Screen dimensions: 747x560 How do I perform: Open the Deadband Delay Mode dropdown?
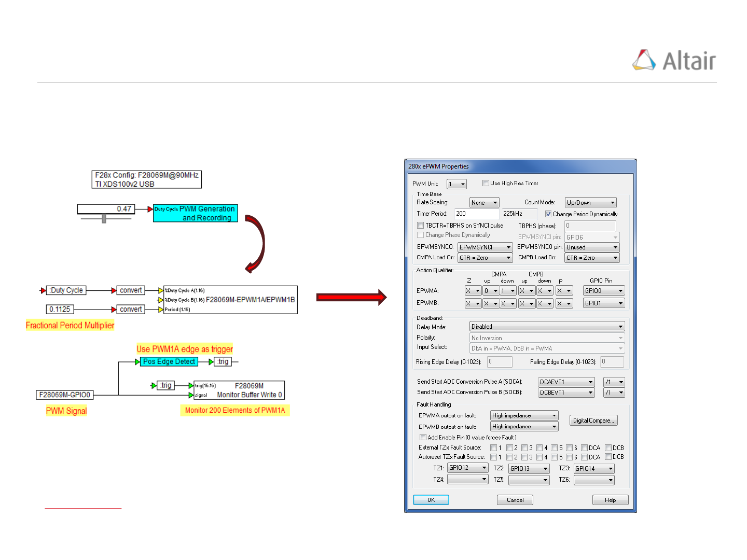click(547, 327)
